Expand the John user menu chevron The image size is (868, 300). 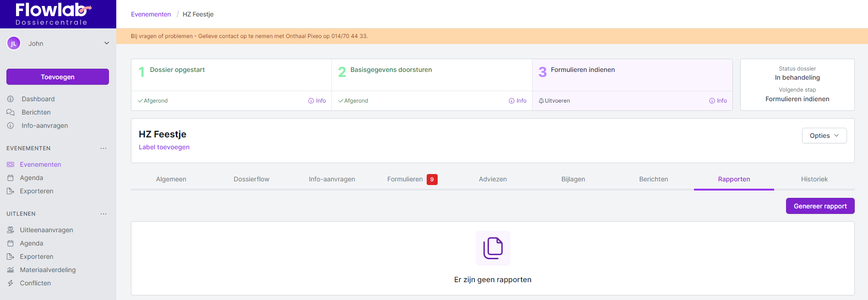[107, 44]
